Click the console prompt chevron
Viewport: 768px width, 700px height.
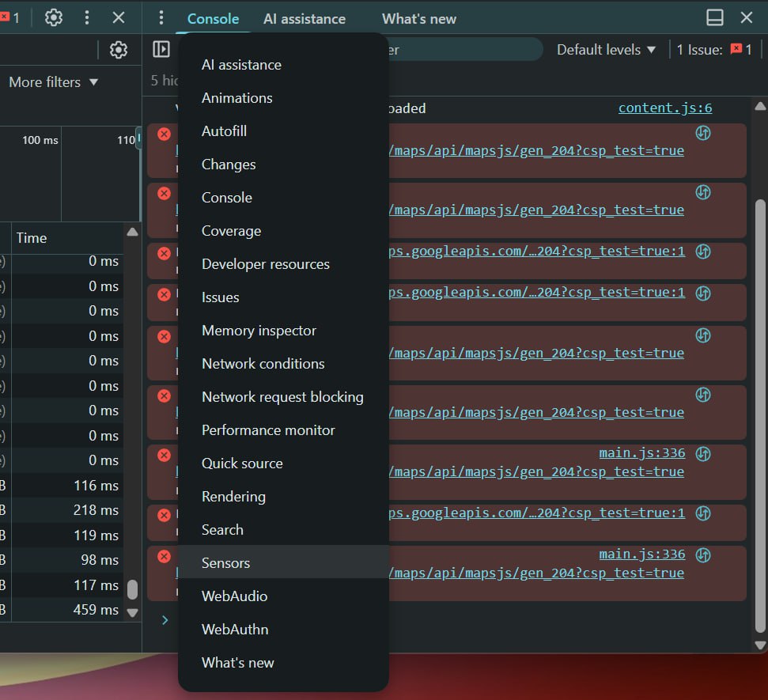(165, 619)
